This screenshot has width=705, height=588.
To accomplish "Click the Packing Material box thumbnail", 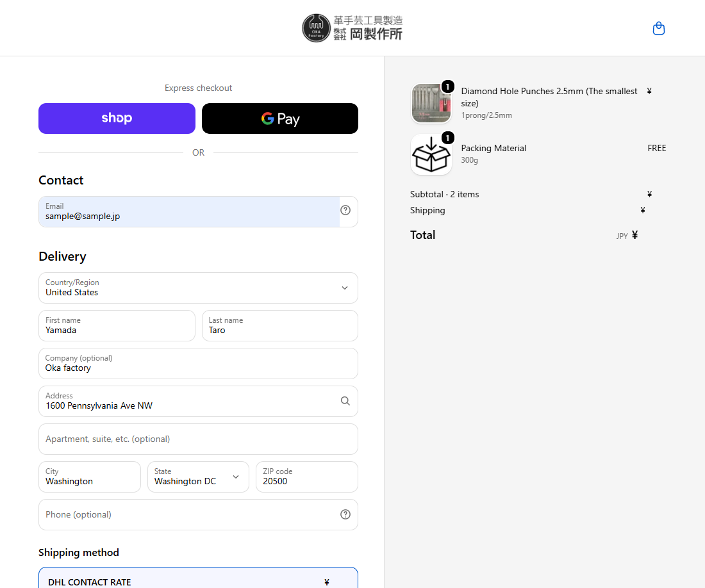I will (431, 154).
